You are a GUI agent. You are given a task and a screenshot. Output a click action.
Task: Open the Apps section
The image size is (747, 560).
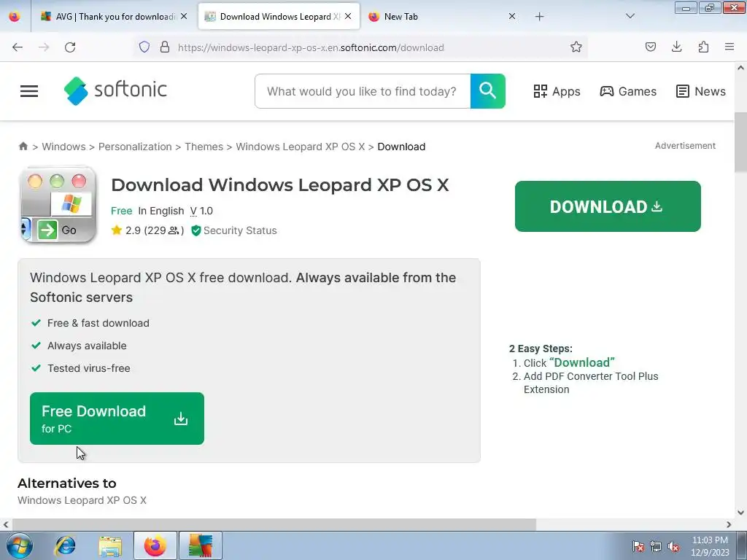click(x=557, y=91)
